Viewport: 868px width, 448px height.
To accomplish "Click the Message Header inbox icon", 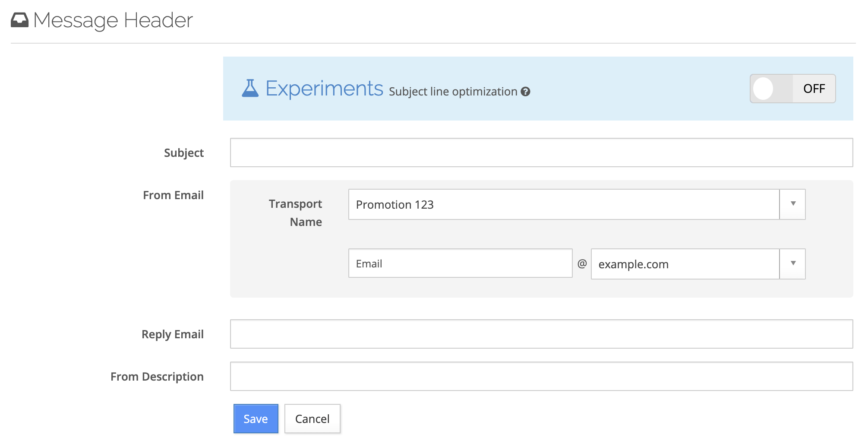I will [19, 20].
